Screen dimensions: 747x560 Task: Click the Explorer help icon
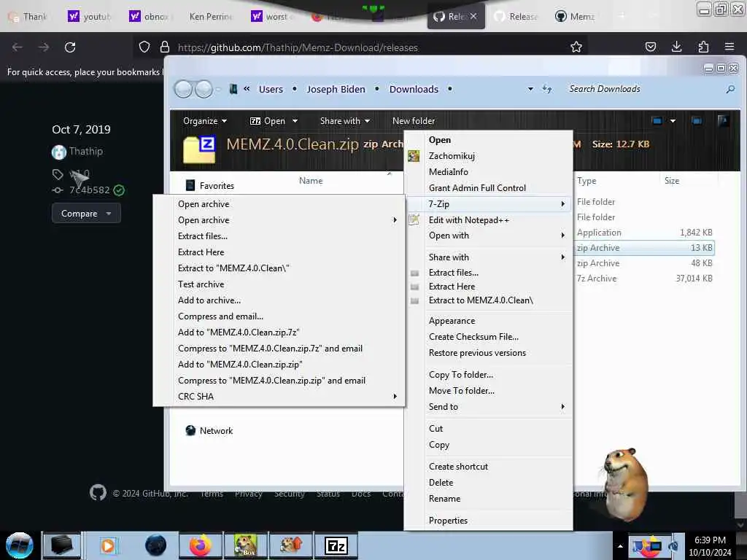pyautogui.click(x=723, y=121)
